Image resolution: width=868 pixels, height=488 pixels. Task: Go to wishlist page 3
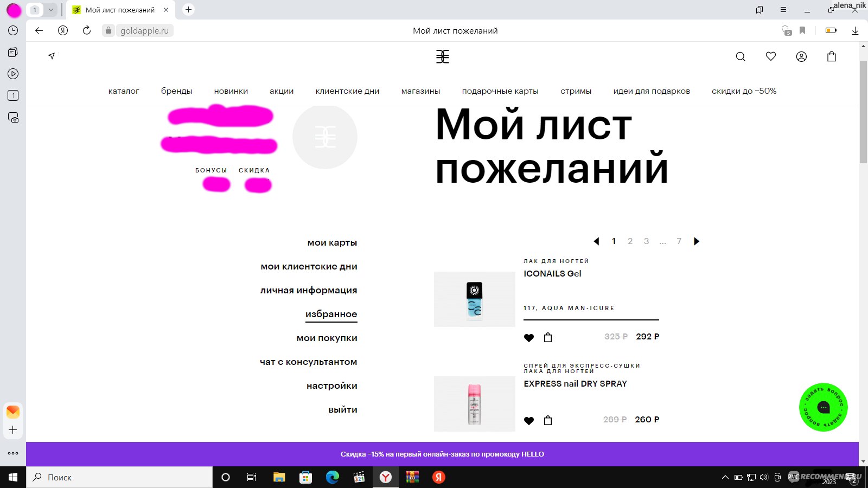click(x=646, y=241)
